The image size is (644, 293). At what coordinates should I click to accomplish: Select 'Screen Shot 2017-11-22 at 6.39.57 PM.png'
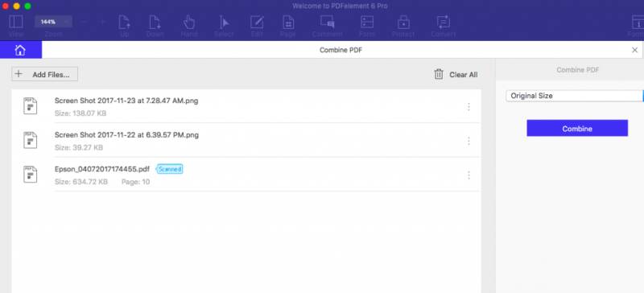[126, 134]
